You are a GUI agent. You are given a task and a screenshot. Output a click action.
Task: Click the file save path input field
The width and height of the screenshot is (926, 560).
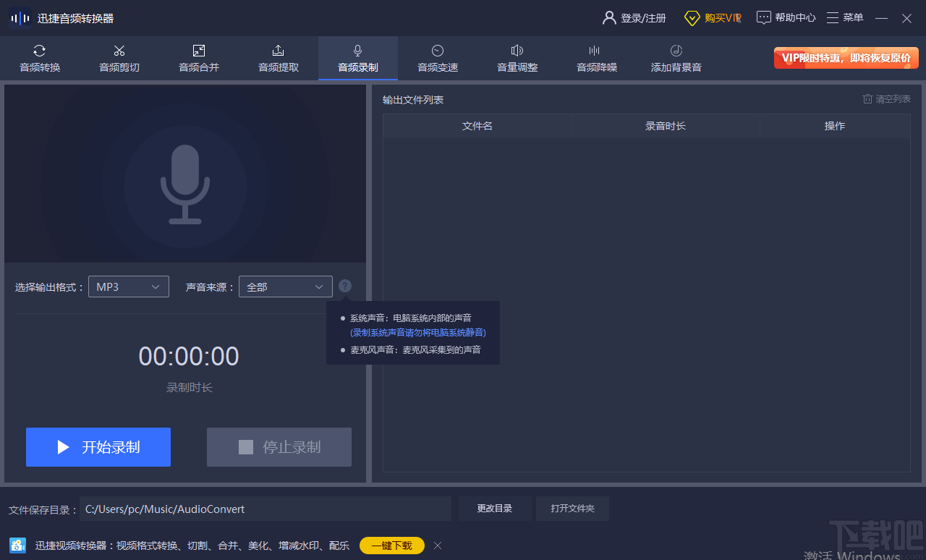tap(264, 508)
